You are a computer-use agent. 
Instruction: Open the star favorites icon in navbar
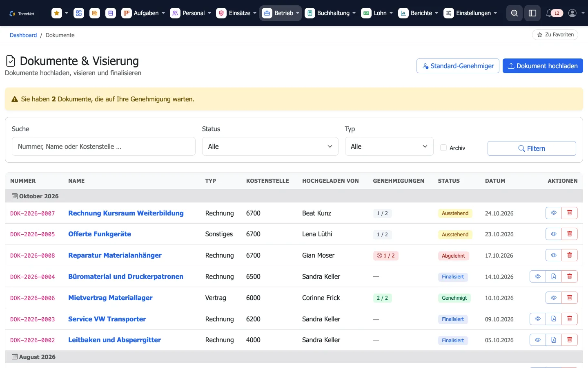(x=57, y=13)
